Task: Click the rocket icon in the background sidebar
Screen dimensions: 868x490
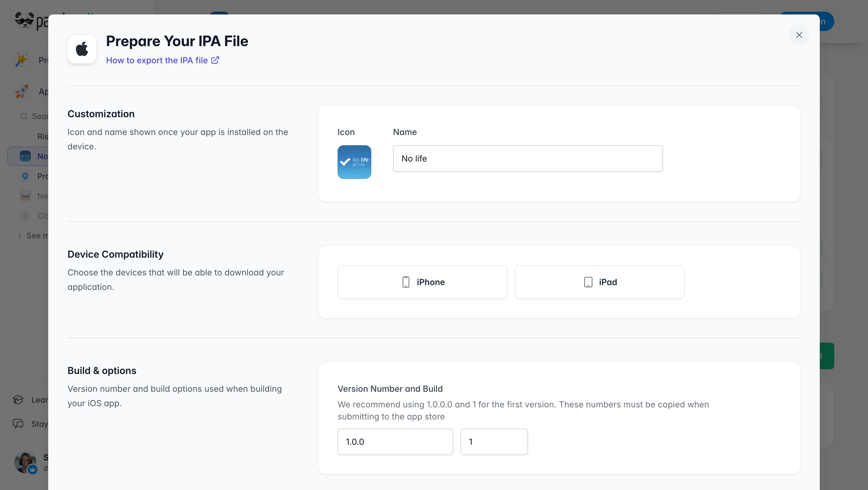Action: [22, 92]
